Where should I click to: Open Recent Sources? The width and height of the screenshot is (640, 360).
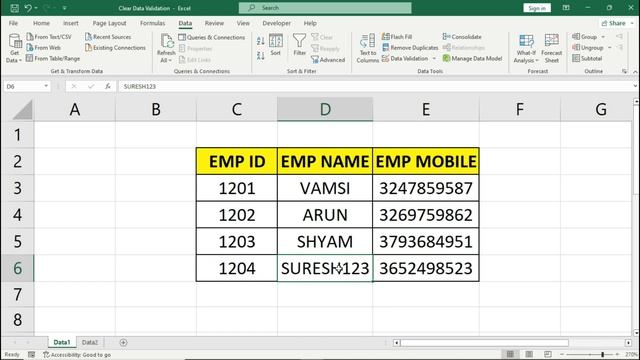(x=108, y=37)
